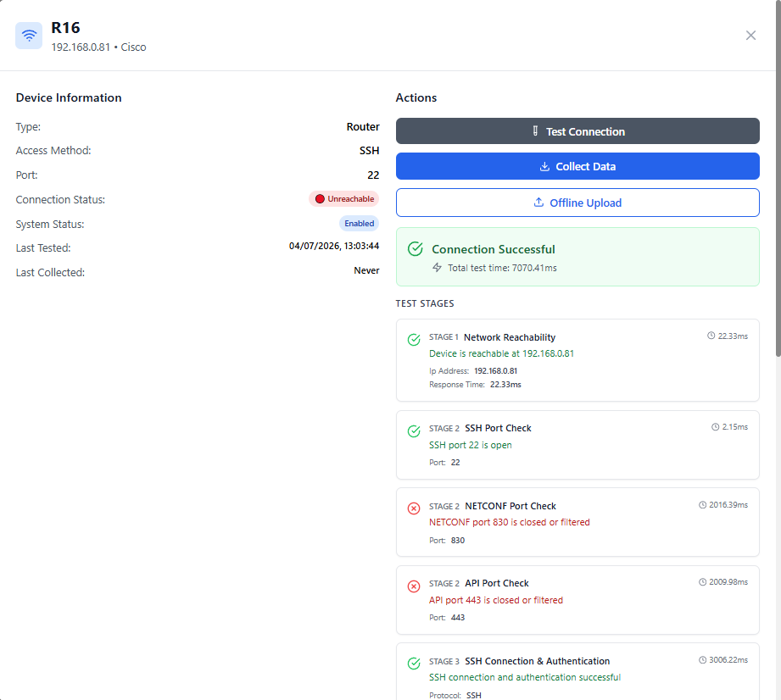Click the Last Collected value Never
Viewport: 781px width, 700px height.
pos(366,270)
